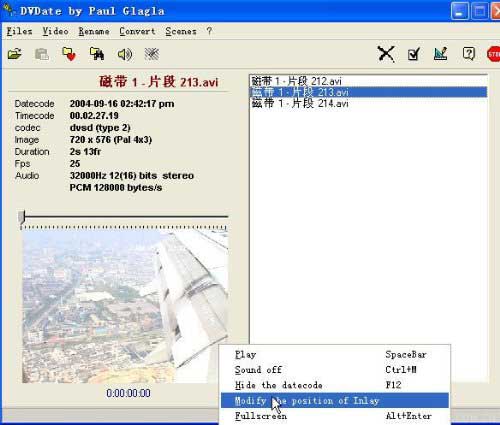The width and height of the screenshot is (500, 425).
Task: Open help with the question mark icon
Action: 468,54
